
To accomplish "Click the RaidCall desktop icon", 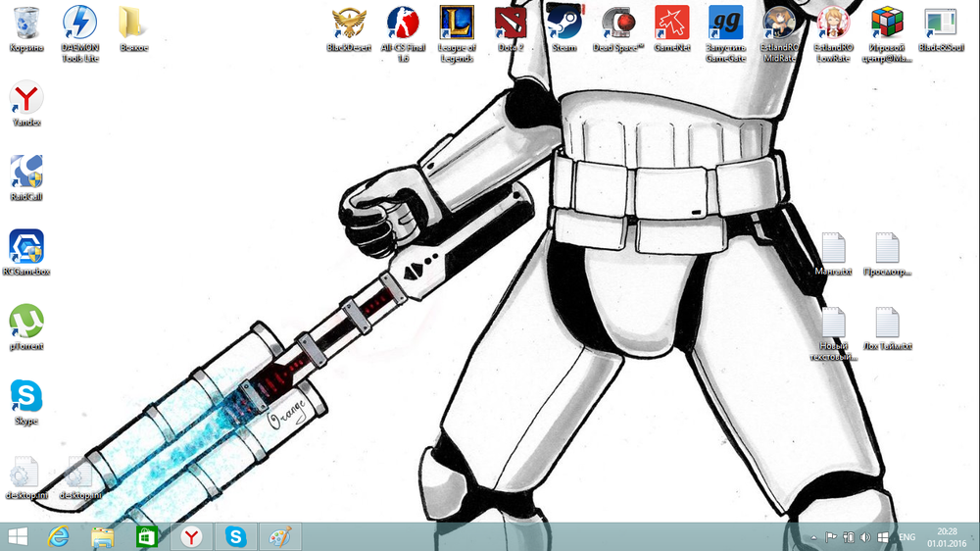I will click(26, 173).
